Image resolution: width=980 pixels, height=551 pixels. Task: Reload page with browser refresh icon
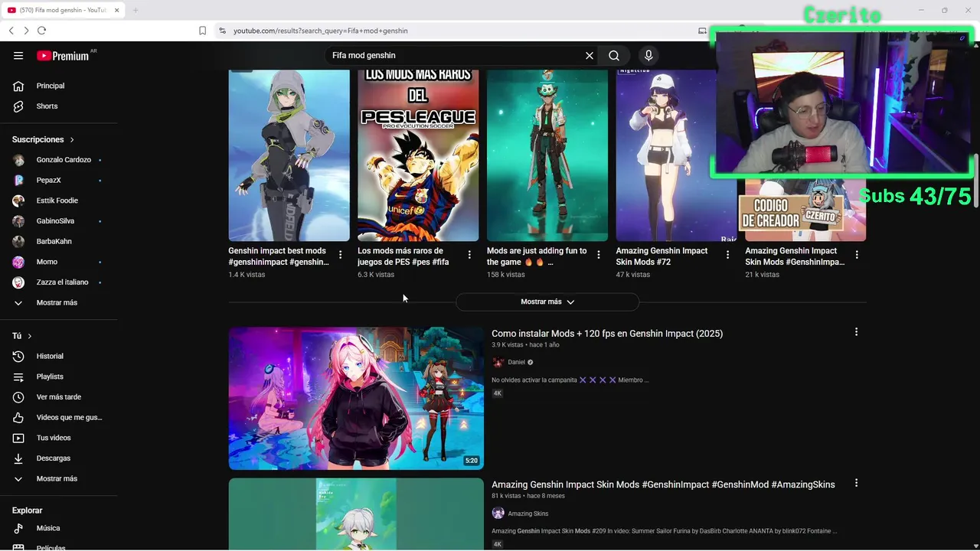pos(41,31)
